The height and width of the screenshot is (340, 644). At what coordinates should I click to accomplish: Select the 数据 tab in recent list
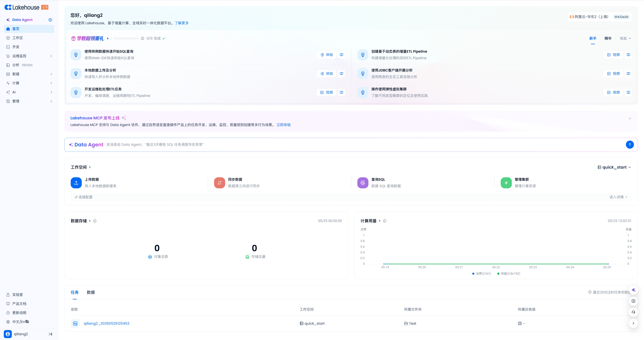[x=91, y=292]
